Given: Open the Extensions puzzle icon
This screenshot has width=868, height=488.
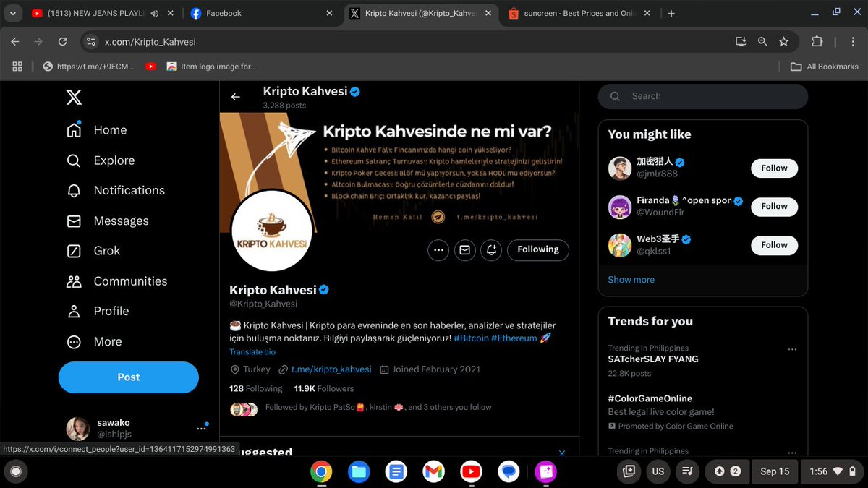Looking at the screenshot, I should pos(817,42).
